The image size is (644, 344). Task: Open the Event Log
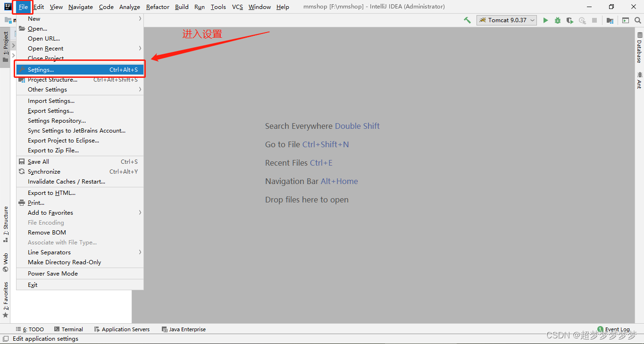pos(613,329)
